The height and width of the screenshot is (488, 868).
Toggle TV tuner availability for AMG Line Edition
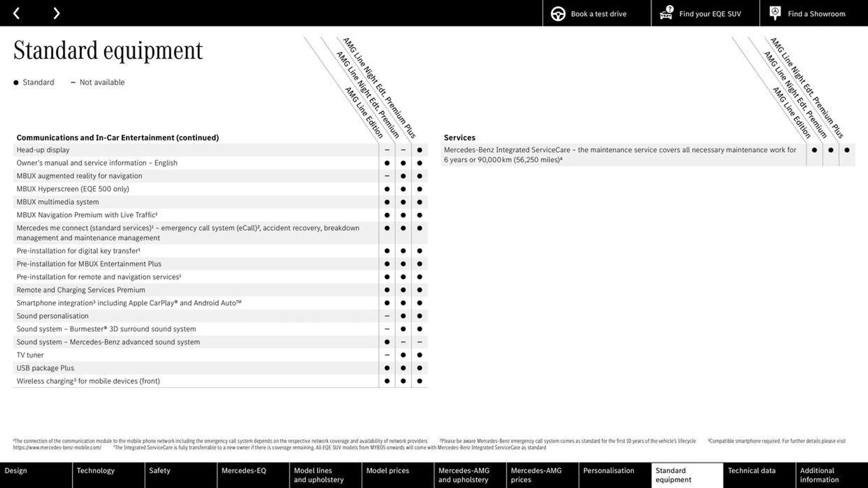click(387, 355)
